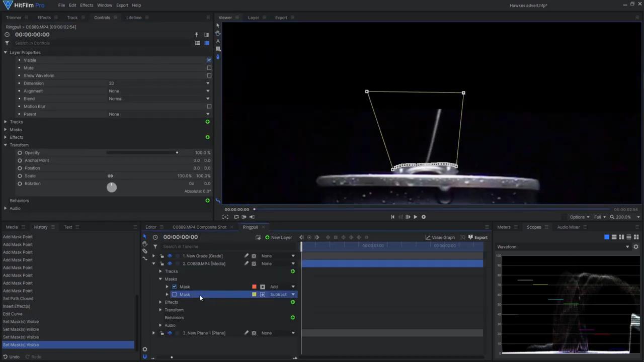The width and height of the screenshot is (644, 362).
Task: Open the Scopes settings gear icon
Action: pyautogui.click(x=636, y=247)
